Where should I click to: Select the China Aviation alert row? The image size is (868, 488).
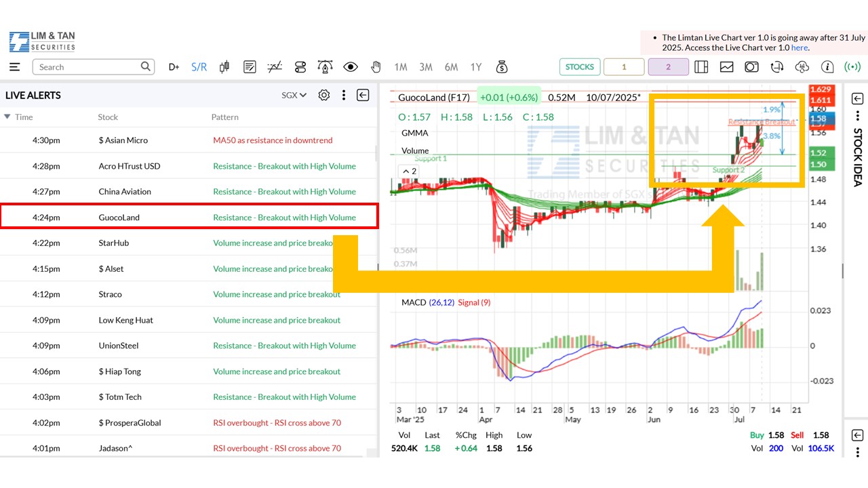tap(189, 192)
